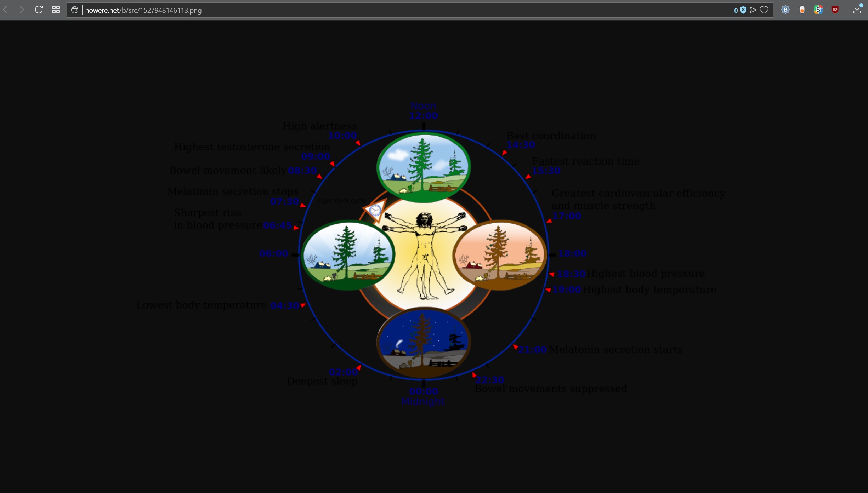The width and height of the screenshot is (868, 493).
Task: Click the '18:00' time label
Action: pos(573,253)
